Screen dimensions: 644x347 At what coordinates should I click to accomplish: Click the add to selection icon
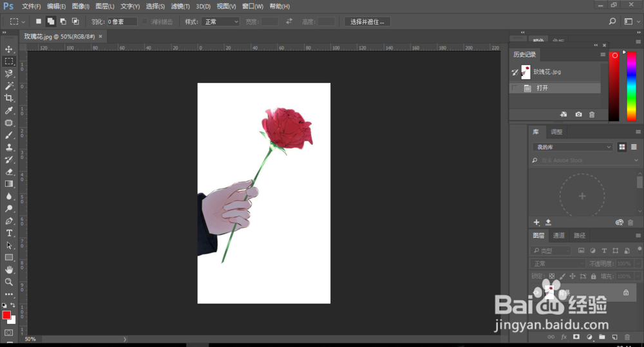50,21
